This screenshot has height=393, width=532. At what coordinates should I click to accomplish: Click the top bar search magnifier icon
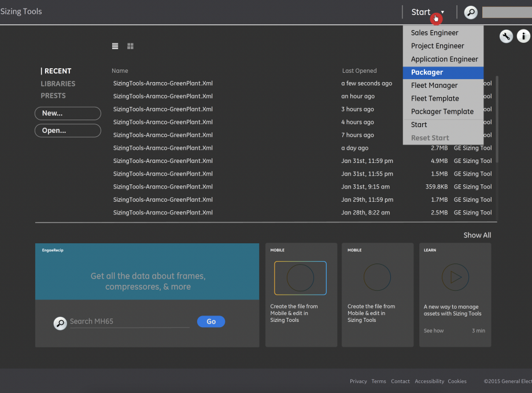point(471,12)
